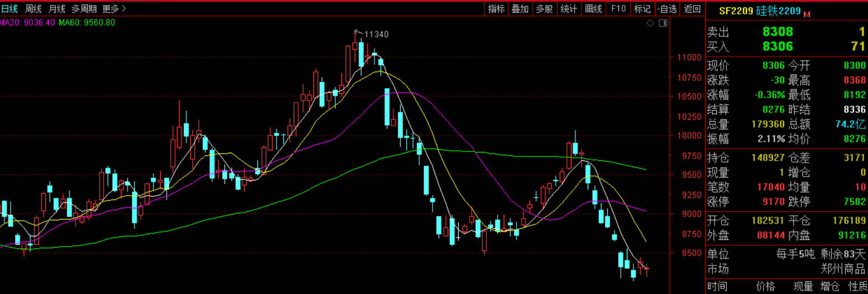Click the diamond icon above the chart

pyautogui.click(x=650, y=23)
